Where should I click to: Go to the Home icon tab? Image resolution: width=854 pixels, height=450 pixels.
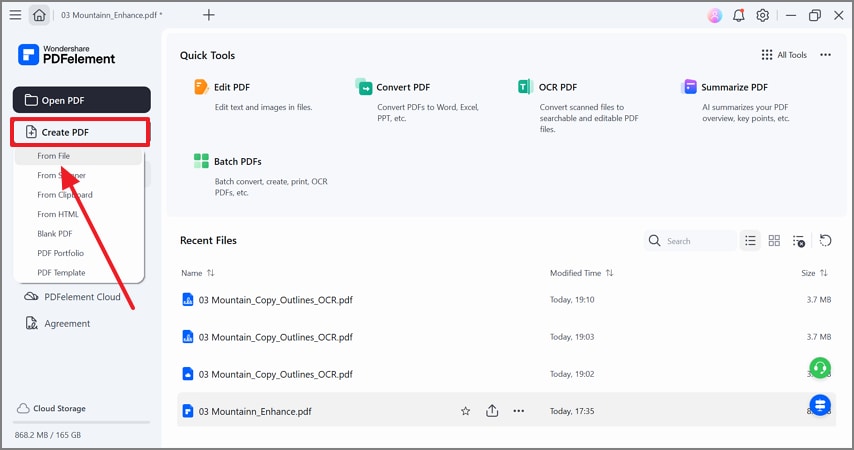(x=39, y=15)
